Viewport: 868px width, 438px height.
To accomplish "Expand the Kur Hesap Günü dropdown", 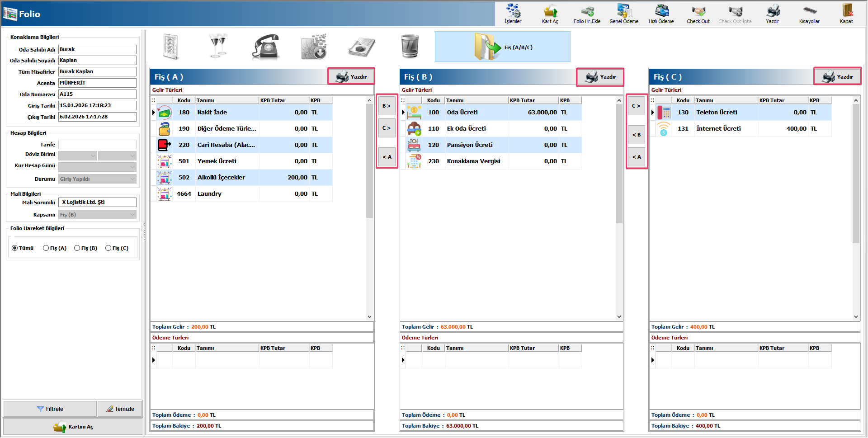I will [x=97, y=167].
